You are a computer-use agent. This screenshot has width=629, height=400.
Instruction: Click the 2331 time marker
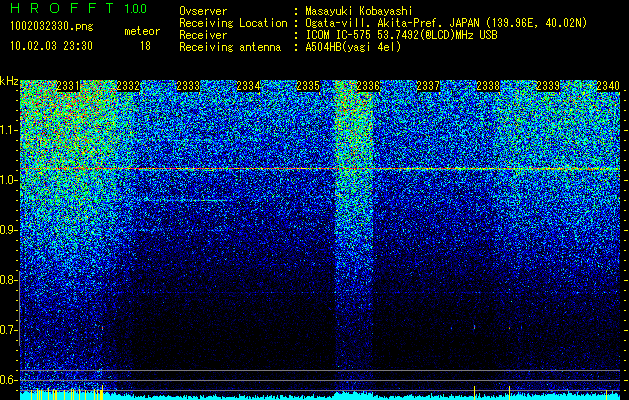tap(68, 86)
